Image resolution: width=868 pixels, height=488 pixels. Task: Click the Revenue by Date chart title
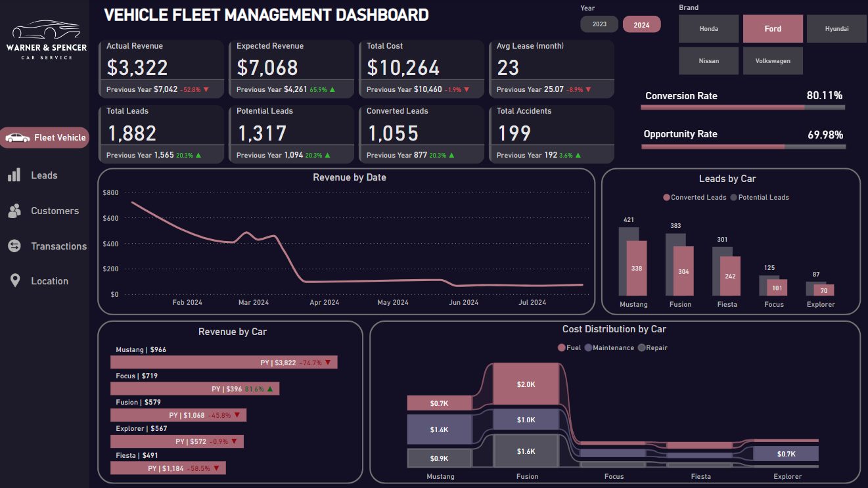point(350,177)
